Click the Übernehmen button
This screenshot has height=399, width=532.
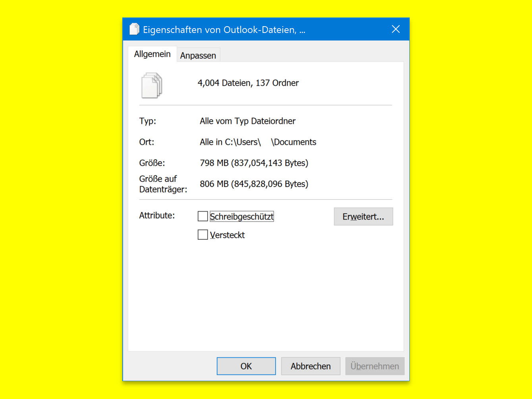(x=375, y=366)
